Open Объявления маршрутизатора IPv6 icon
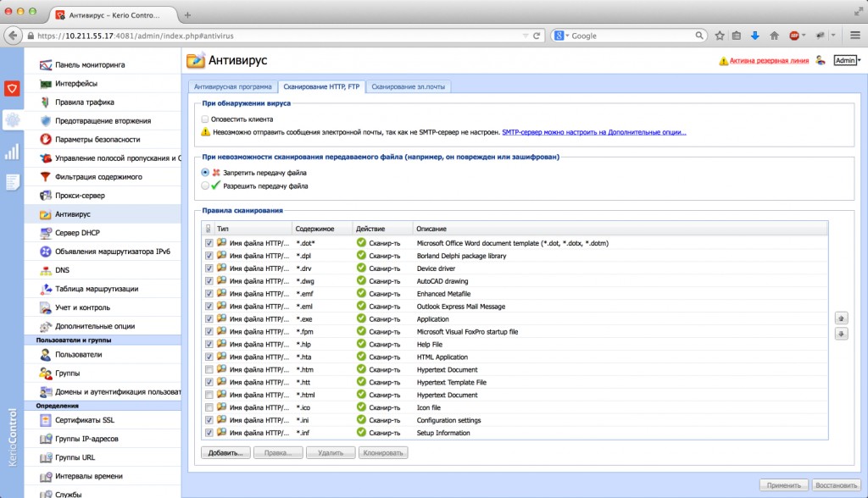 (46, 252)
